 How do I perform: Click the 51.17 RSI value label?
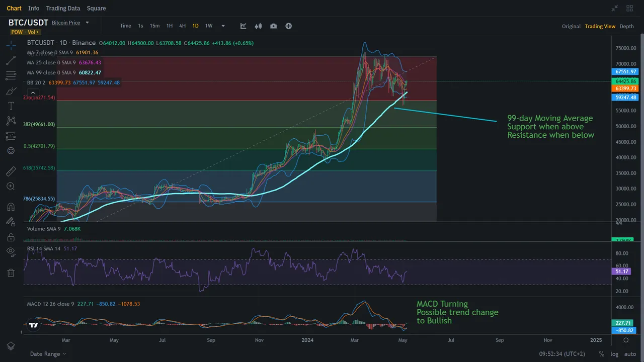(x=621, y=271)
